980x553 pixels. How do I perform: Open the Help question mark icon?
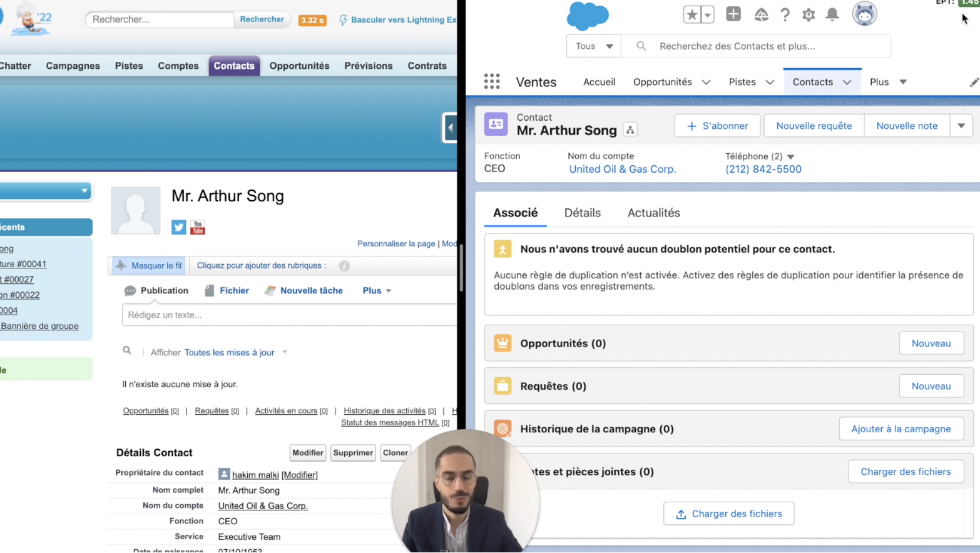click(x=785, y=14)
